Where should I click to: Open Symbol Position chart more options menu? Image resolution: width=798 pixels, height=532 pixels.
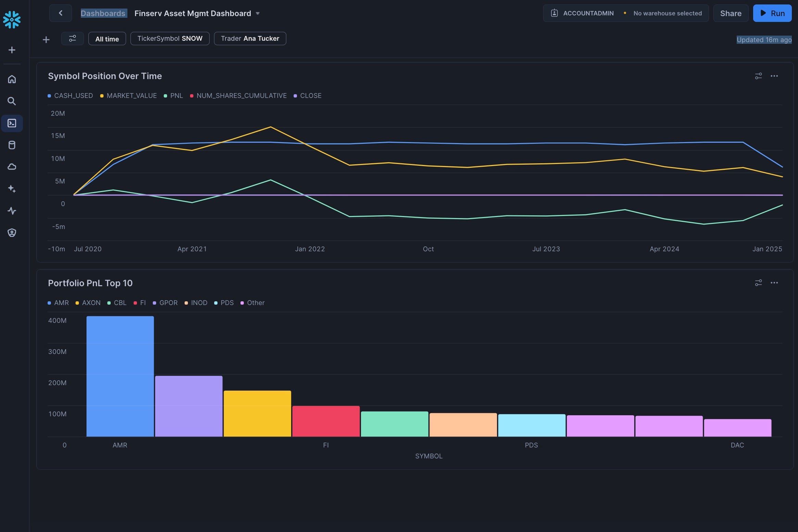tap(774, 76)
